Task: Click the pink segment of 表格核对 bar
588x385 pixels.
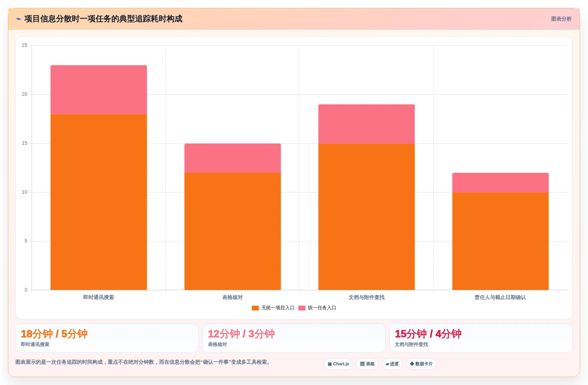Action: (x=233, y=158)
